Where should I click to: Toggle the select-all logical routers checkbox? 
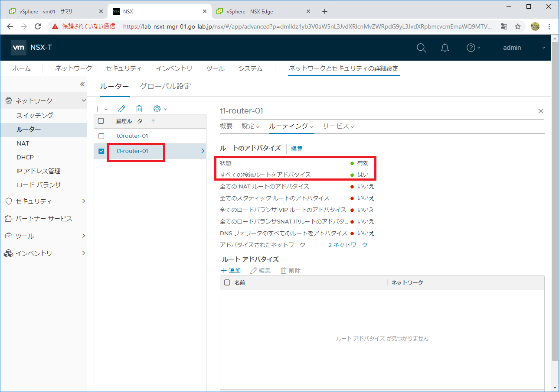coord(101,121)
